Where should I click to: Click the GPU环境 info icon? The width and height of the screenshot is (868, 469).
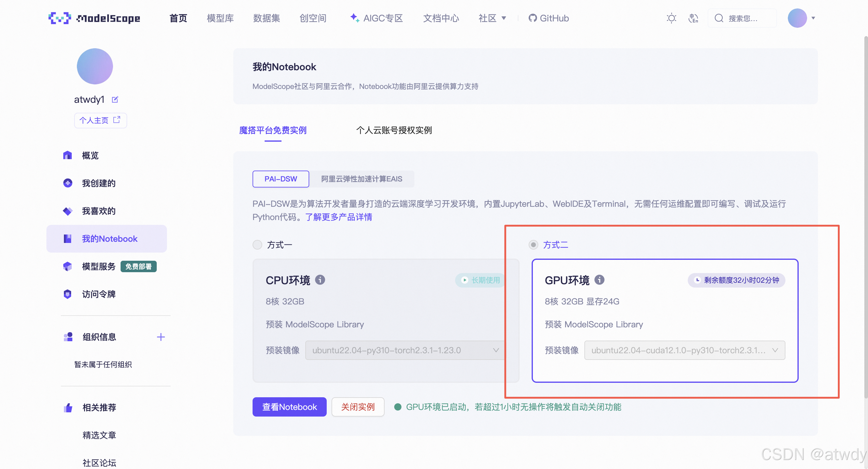[x=599, y=280]
